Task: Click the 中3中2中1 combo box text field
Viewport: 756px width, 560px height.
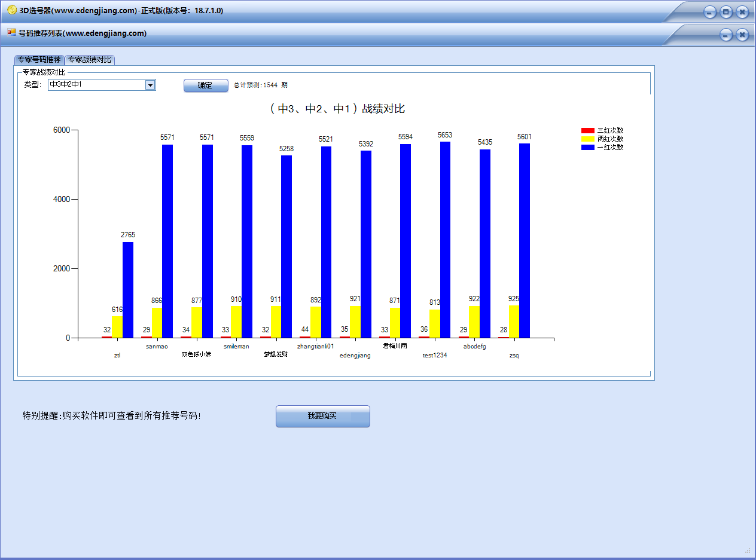Action: click(96, 85)
